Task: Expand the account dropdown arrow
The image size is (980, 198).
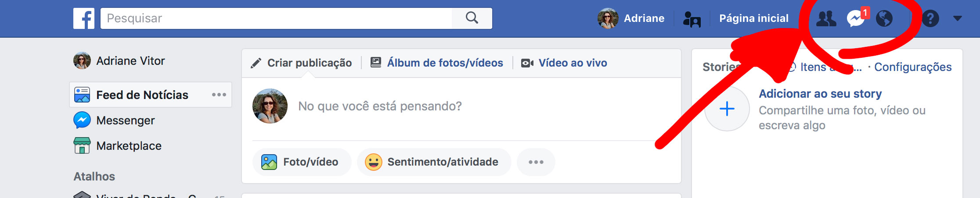Action: coord(958,18)
